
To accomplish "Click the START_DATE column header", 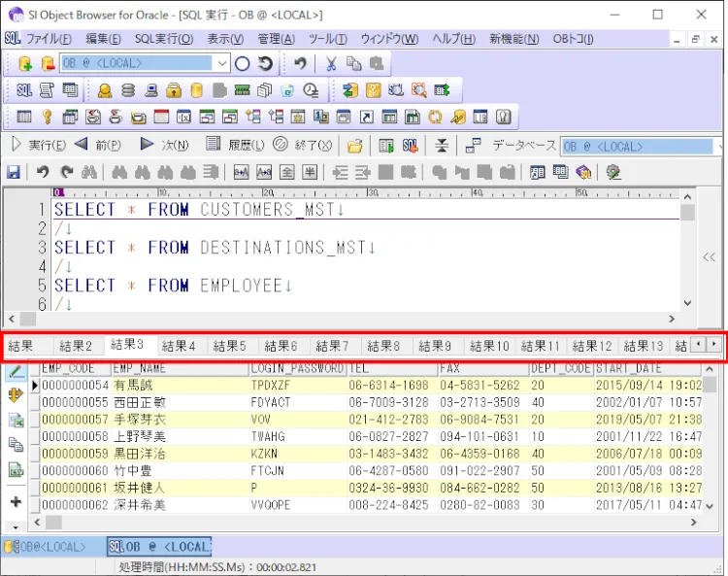I will click(647, 369).
